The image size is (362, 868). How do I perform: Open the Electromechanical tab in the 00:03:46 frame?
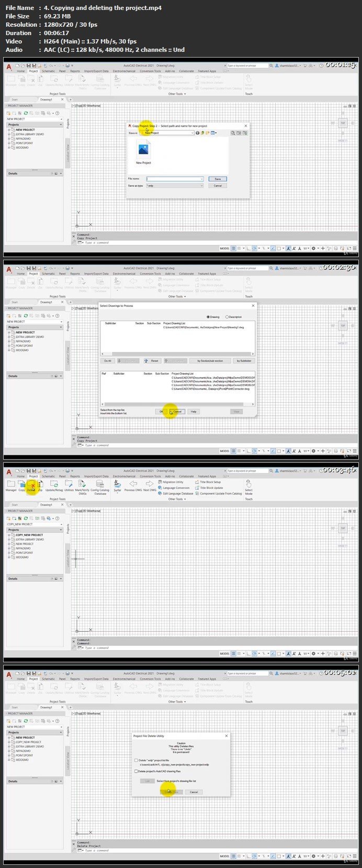tap(124, 476)
